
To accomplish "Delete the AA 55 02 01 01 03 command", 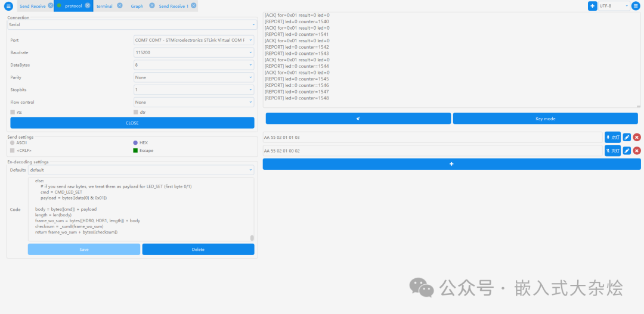I will point(637,138).
